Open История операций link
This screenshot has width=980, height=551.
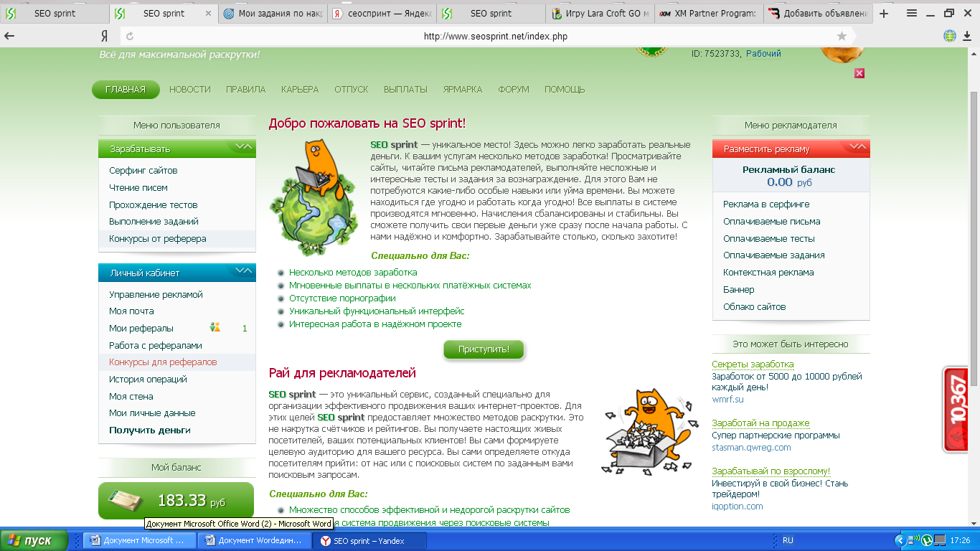148,380
